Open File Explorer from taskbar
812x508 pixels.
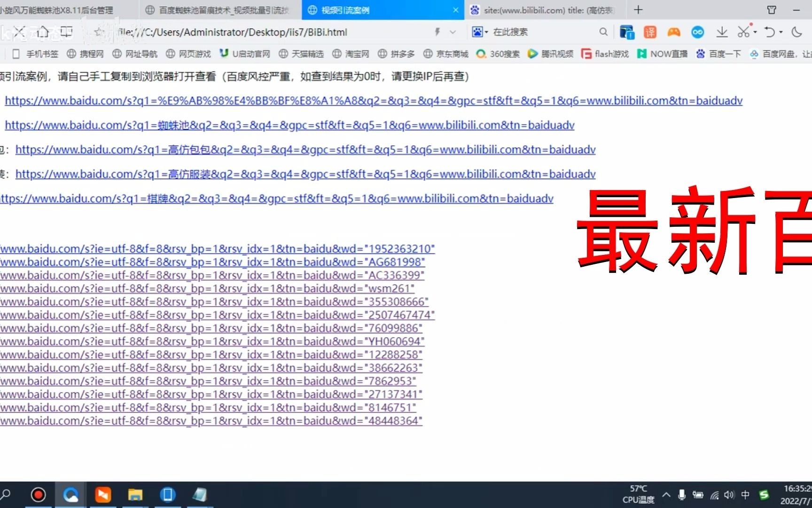pyautogui.click(x=135, y=495)
